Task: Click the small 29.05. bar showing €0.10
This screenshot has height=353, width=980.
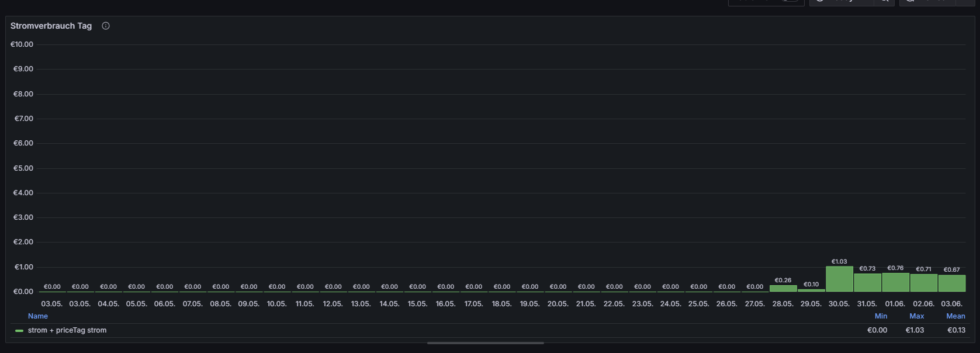Action: [811, 290]
